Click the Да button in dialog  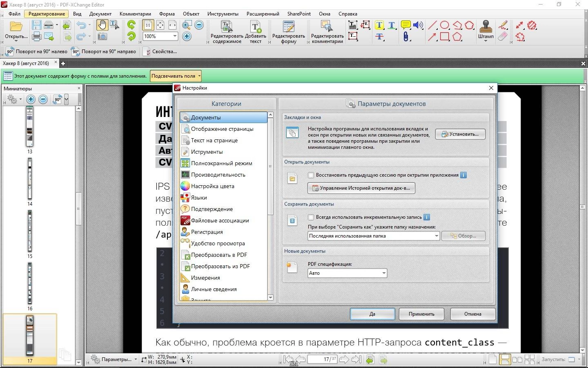(x=372, y=314)
